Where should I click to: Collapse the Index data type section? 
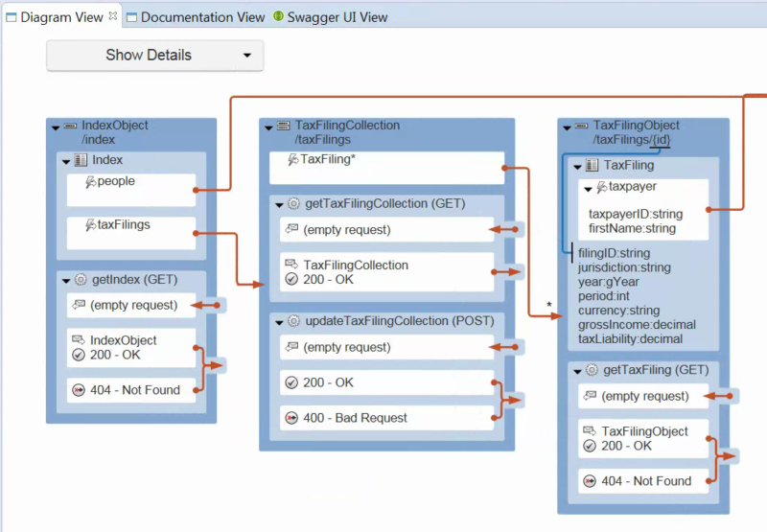coord(66,161)
